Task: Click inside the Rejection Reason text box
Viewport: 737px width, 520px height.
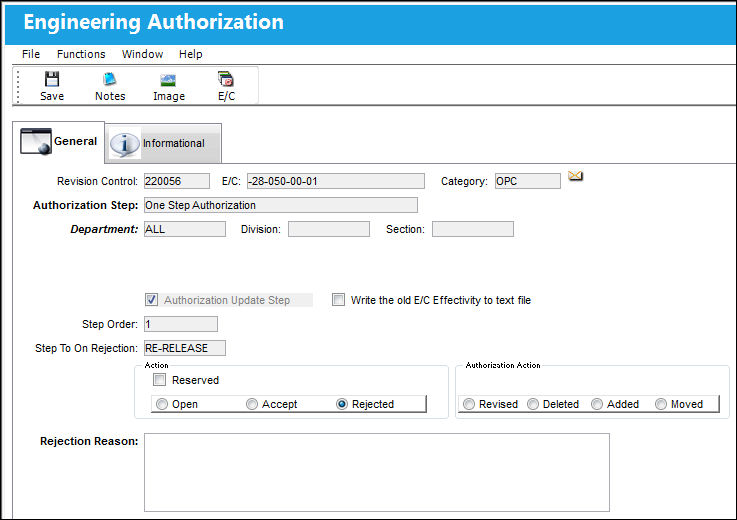Action: coord(376,473)
